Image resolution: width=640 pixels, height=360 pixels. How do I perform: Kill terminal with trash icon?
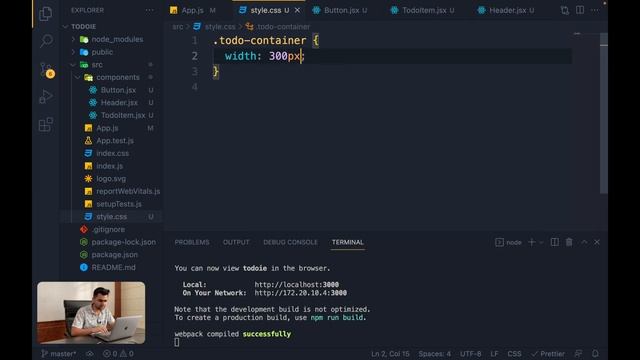pos(569,242)
